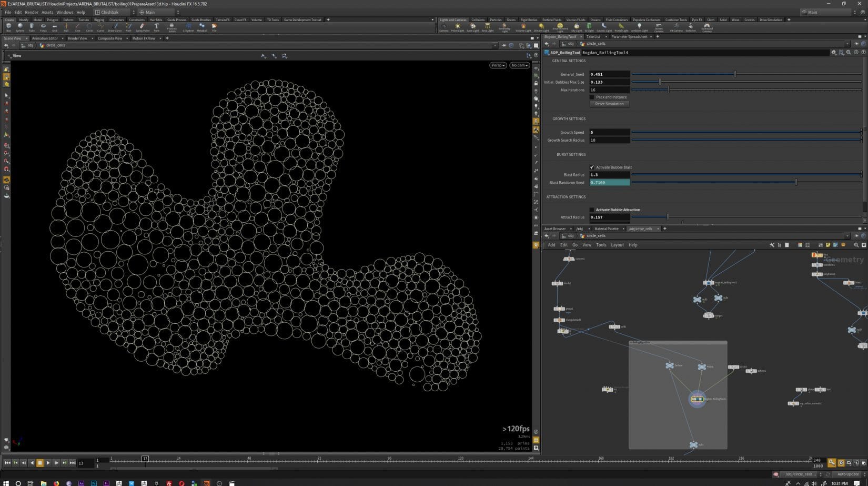Open the No cam camera dropdown
Image resolution: width=868 pixels, height=486 pixels.
[x=519, y=65]
